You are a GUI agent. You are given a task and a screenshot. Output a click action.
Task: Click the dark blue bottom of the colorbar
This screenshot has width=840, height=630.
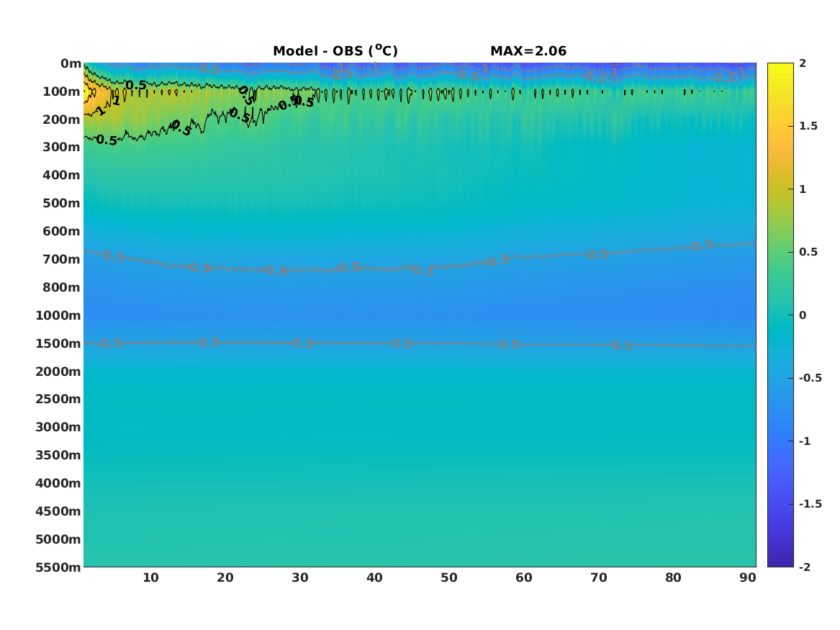coord(780,560)
